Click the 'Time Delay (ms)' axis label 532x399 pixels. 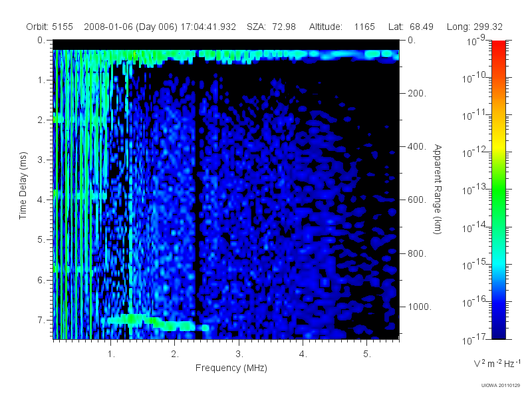coord(23,186)
